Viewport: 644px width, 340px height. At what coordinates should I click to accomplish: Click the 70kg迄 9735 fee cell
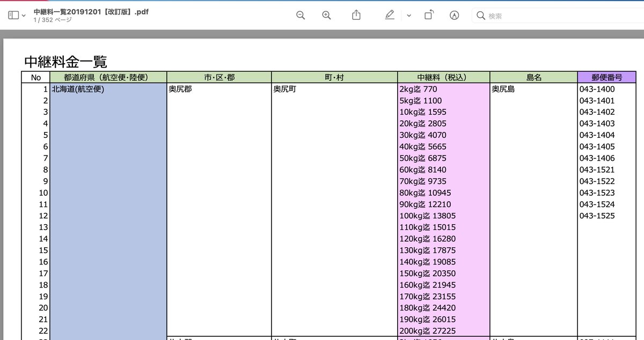(x=423, y=181)
